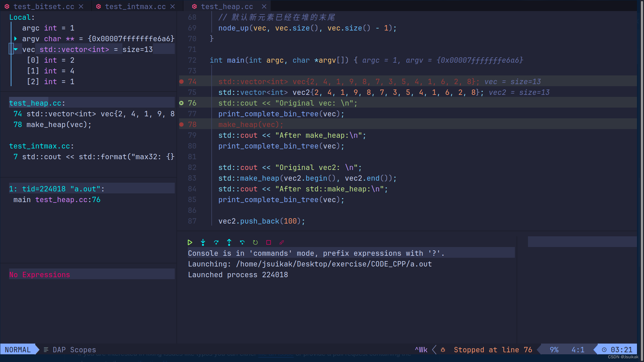
Task: Jump to breakpoint 78 make_heap(vec) entry
Action: pos(52,125)
